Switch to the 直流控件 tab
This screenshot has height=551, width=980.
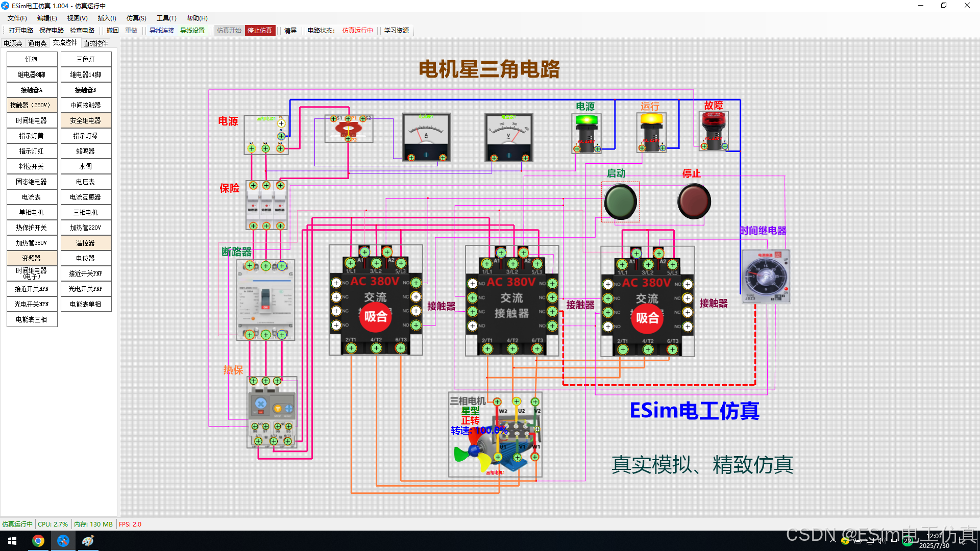click(95, 43)
